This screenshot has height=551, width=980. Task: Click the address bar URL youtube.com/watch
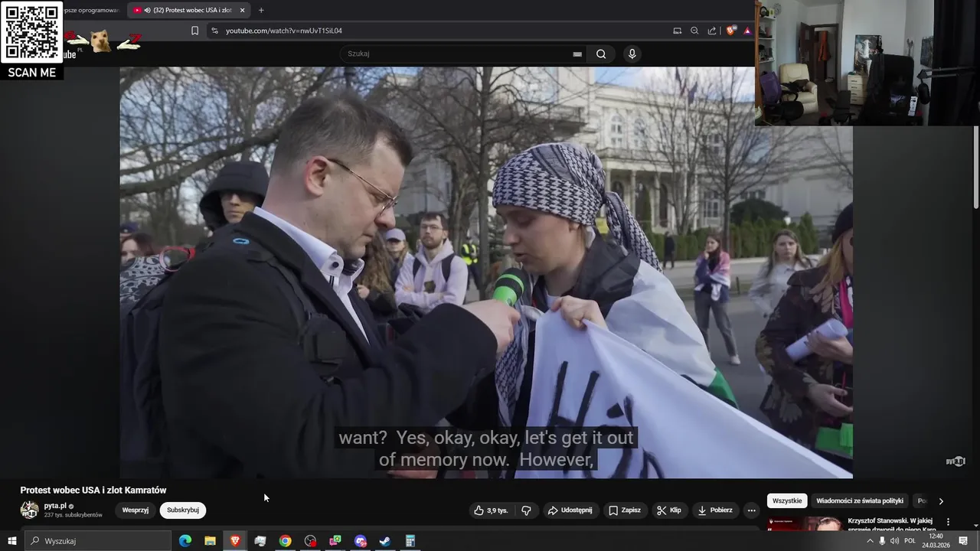tap(283, 31)
